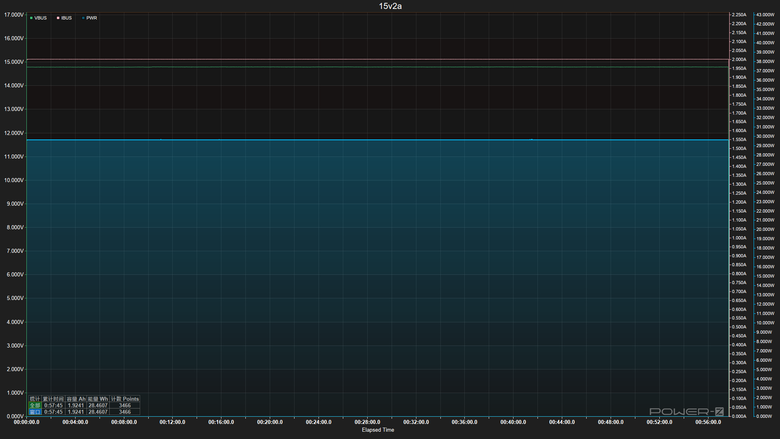Click the 12.000V voltage axis label
This screenshot has width=780, height=439.
(x=13, y=133)
